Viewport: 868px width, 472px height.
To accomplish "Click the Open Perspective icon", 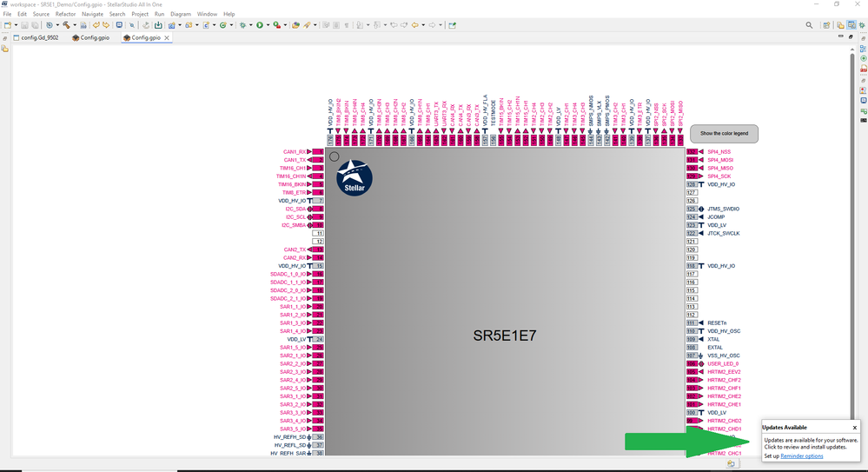I will 826,25.
